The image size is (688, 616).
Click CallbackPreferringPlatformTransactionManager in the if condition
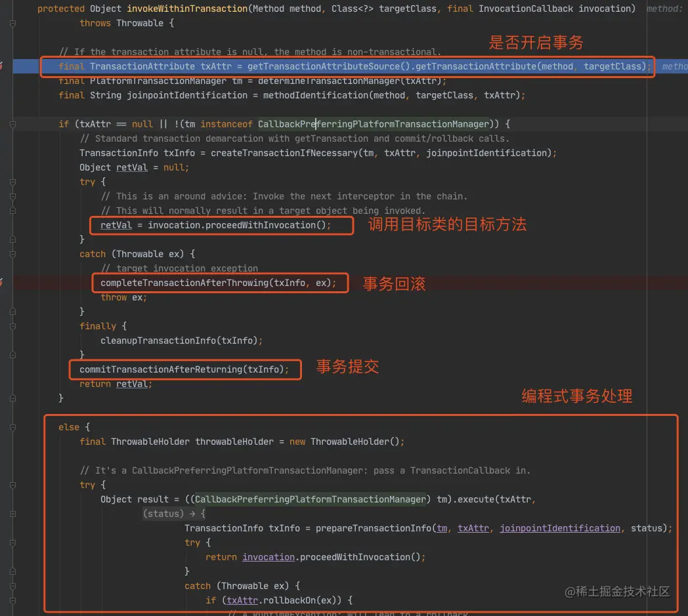pos(374,125)
